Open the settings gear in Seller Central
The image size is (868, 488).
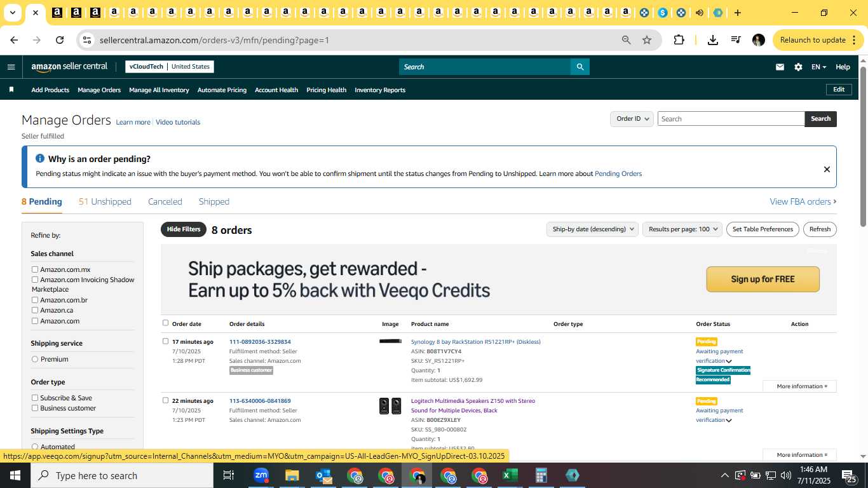pyautogui.click(x=798, y=67)
